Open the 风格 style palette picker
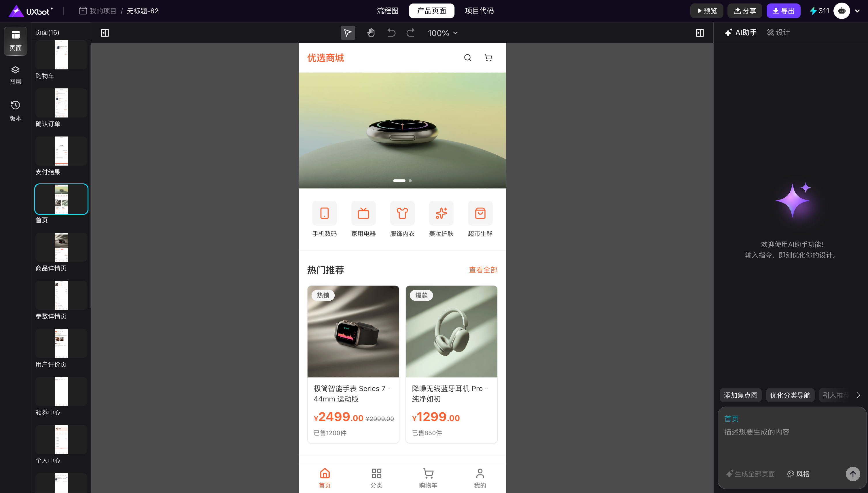Viewport: 868px width, 493px height. click(x=799, y=474)
